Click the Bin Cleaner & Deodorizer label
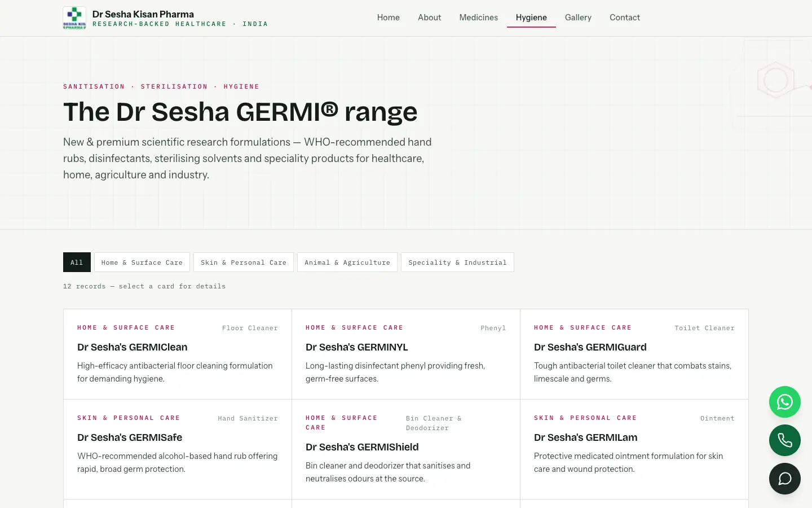 (x=434, y=423)
